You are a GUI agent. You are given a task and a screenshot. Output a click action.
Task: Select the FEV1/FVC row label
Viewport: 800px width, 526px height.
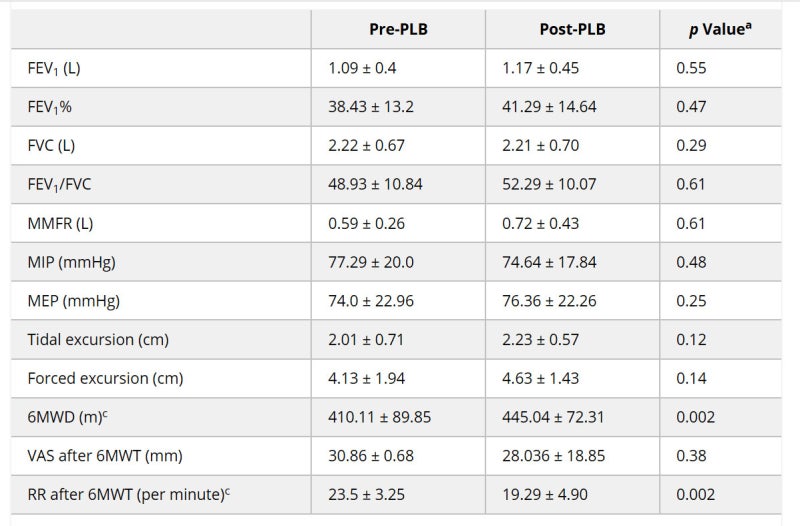click(59, 184)
